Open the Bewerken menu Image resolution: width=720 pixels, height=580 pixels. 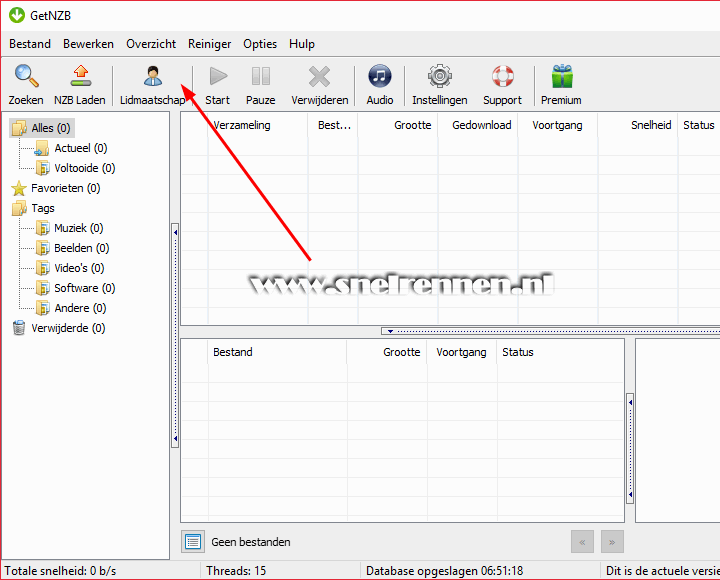88,44
